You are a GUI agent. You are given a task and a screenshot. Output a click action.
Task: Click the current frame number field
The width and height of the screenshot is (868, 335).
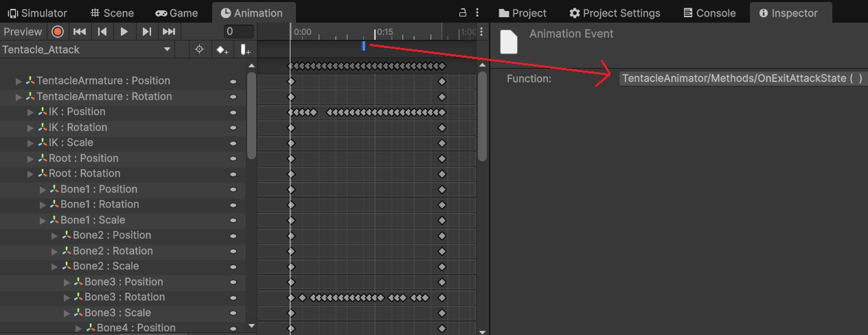[238, 32]
